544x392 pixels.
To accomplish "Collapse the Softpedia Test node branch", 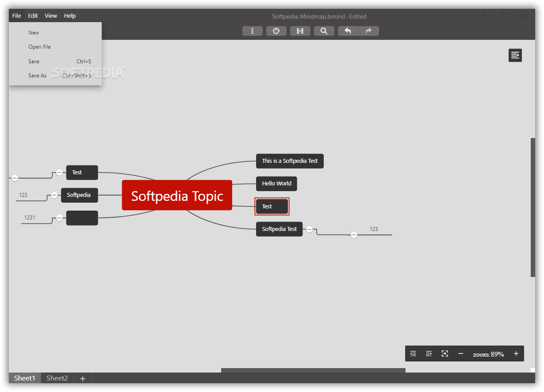I will tap(310, 229).
